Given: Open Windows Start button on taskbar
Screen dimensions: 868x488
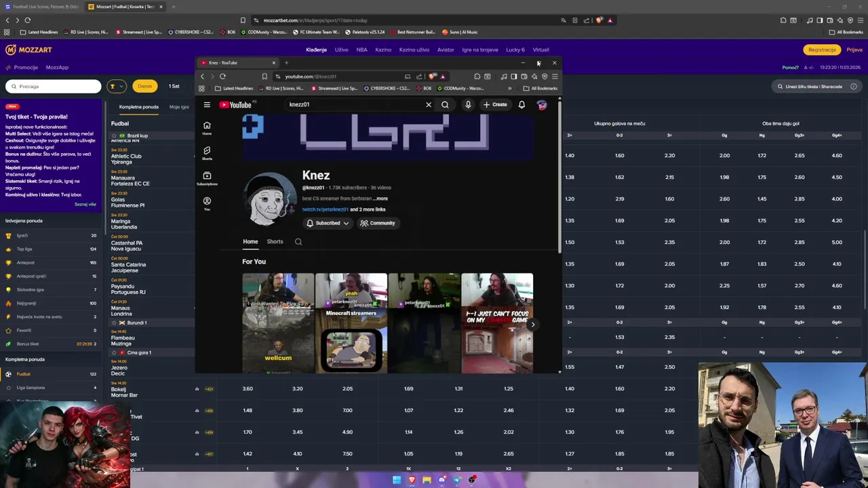Looking at the screenshot, I should coord(397,480).
